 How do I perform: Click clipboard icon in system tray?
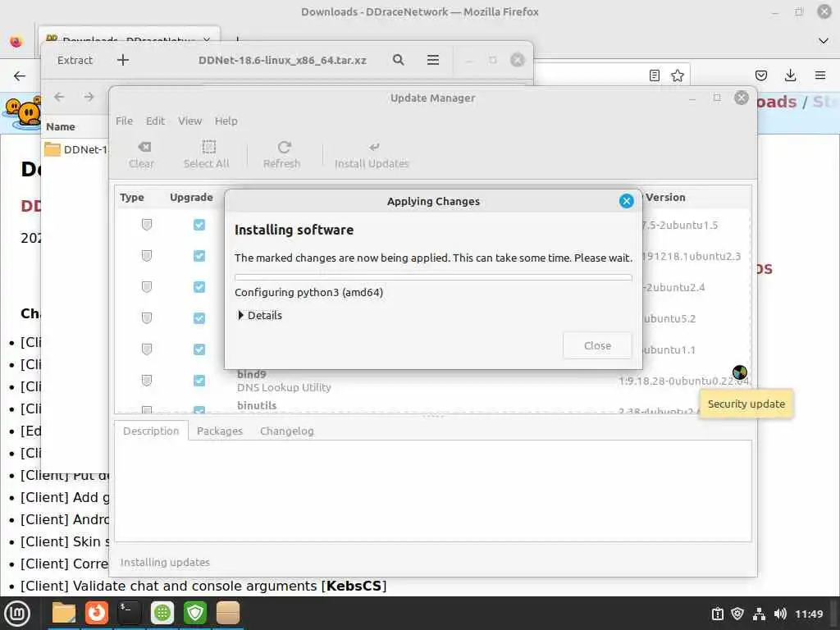pos(717,614)
